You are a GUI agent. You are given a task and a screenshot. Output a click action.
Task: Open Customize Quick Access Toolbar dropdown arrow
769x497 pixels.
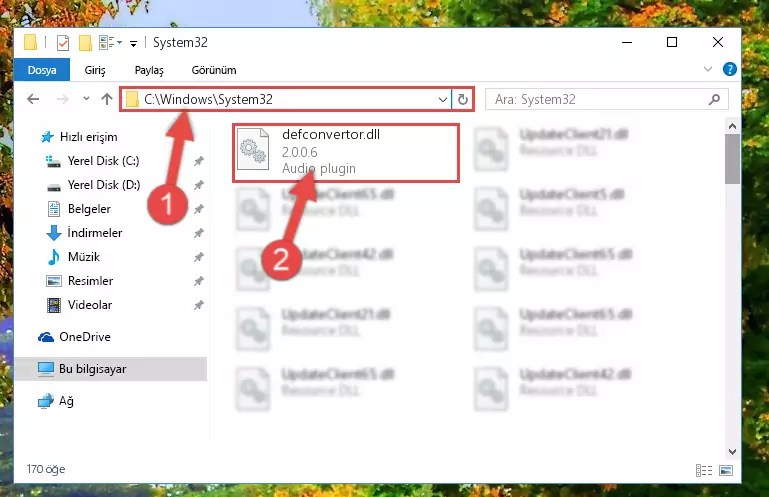click(133, 44)
